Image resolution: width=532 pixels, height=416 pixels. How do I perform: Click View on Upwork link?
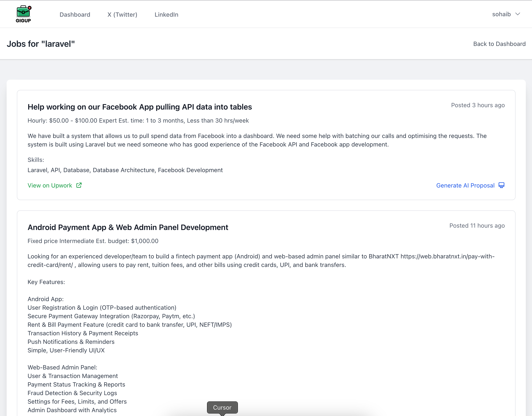50,185
